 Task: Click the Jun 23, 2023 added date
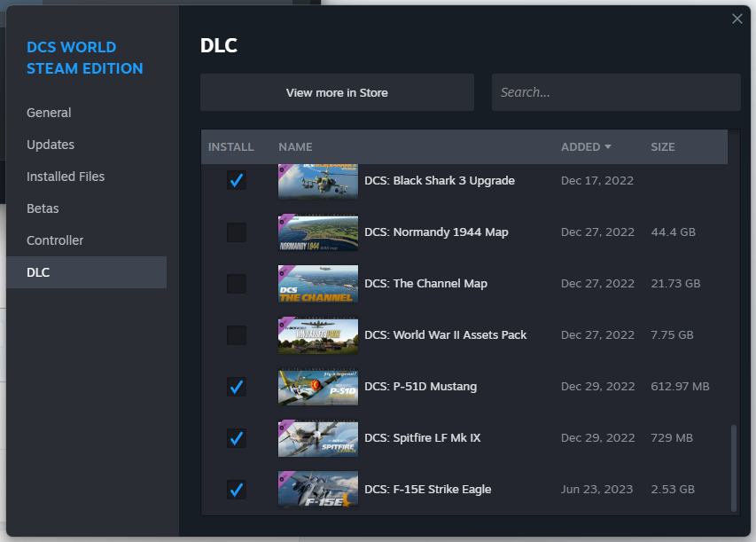click(x=596, y=490)
